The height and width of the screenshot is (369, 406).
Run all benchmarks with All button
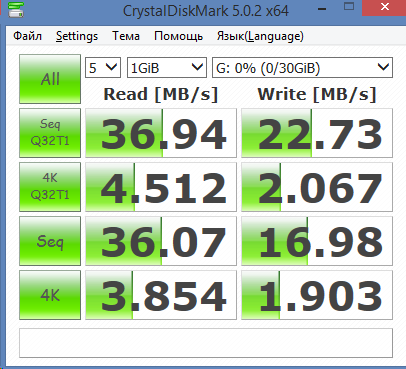pos(50,79)
